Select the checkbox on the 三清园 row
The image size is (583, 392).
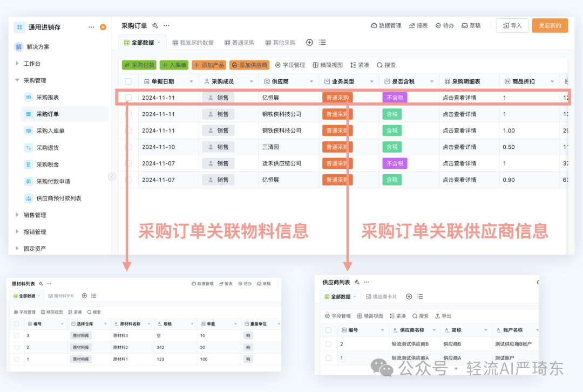(128, 147)
